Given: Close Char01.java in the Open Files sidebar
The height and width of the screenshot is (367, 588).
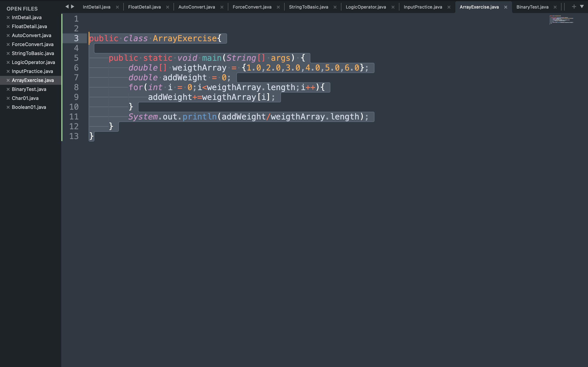Looking at the screenshot, I should (8, 98).
